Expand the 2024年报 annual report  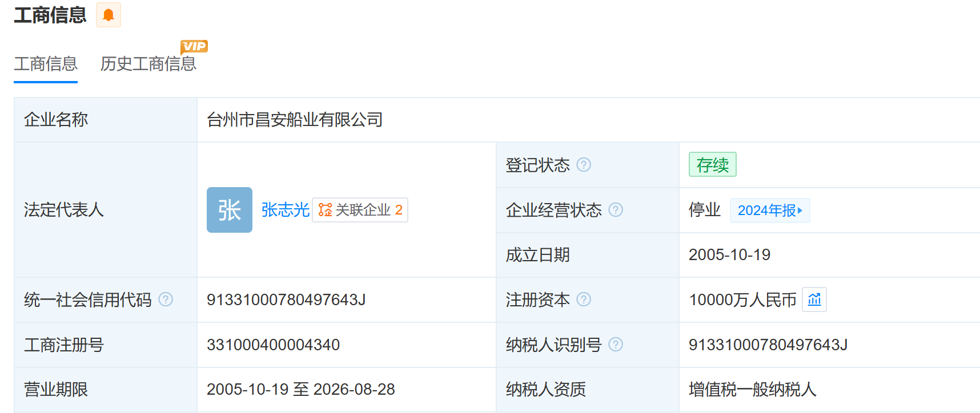pyautogui.click(x=769, y=210)
